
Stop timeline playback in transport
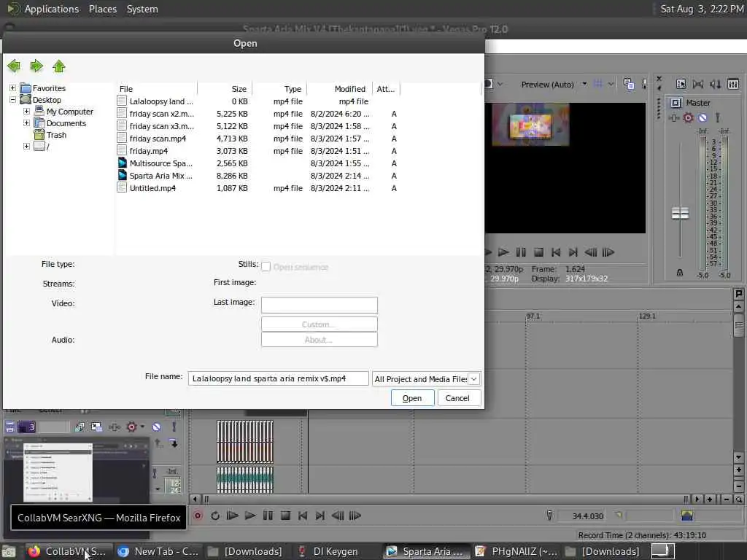pos(285,516)
